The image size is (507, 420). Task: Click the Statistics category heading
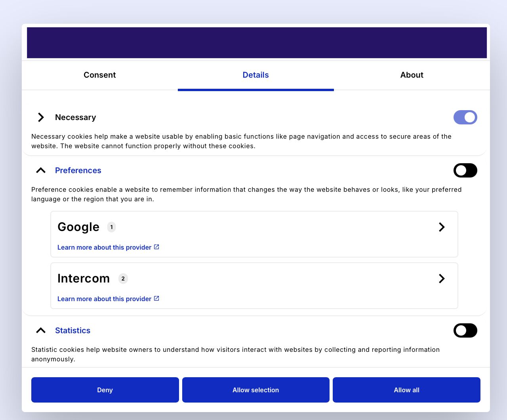pos(72,330)
